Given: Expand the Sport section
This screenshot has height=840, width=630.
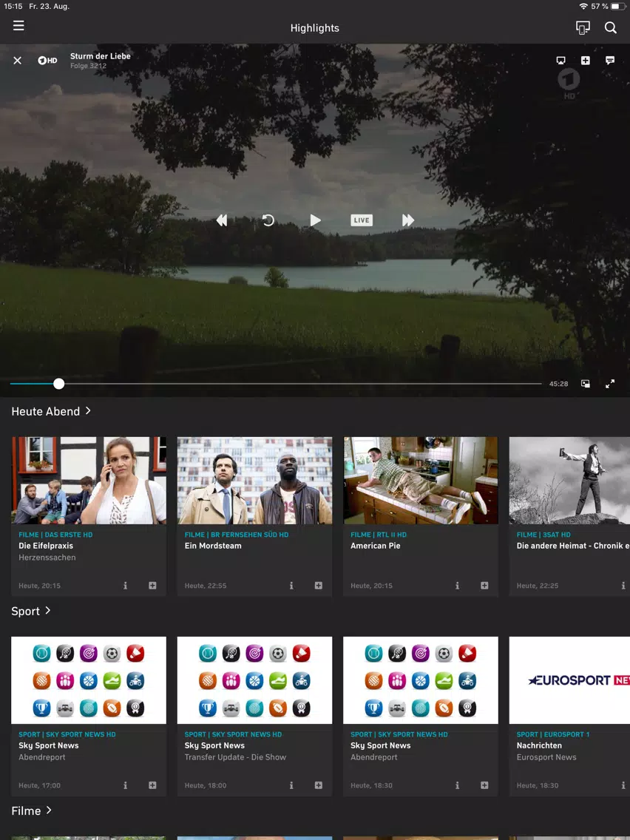Looking at the screenshot, I should (x=31, y=611).
